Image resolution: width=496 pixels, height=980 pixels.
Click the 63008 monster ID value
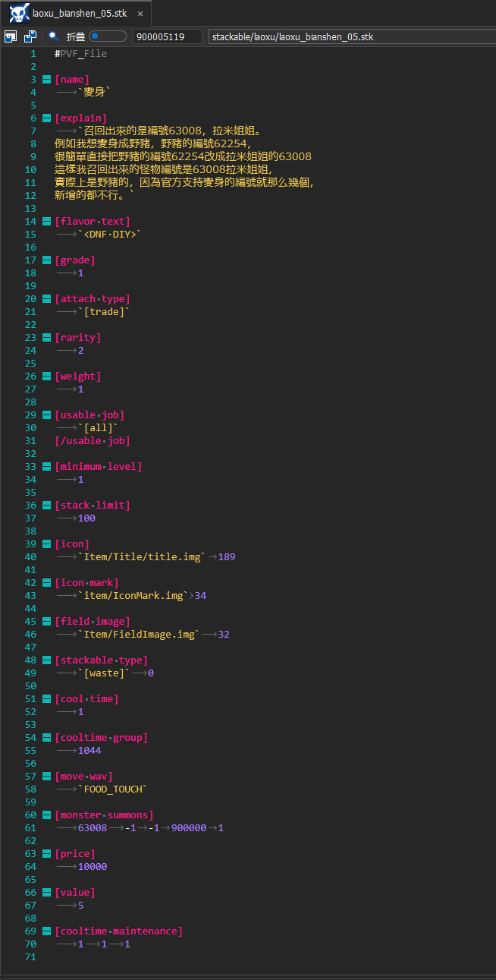pos(92,828)
